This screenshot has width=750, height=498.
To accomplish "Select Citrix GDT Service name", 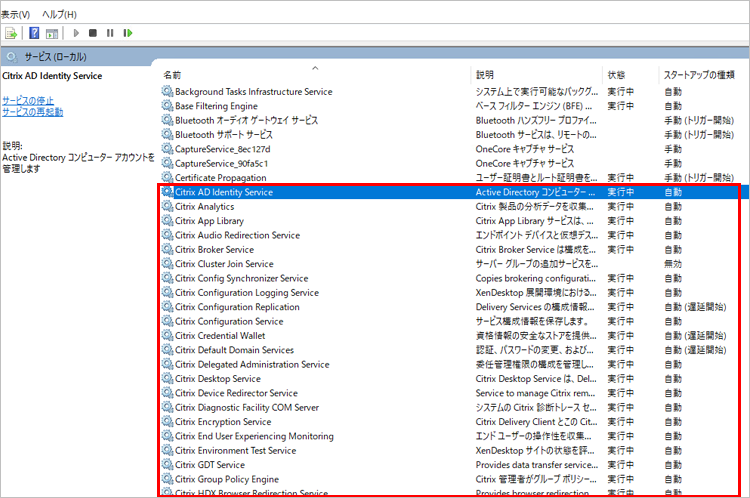I will 210,465.
